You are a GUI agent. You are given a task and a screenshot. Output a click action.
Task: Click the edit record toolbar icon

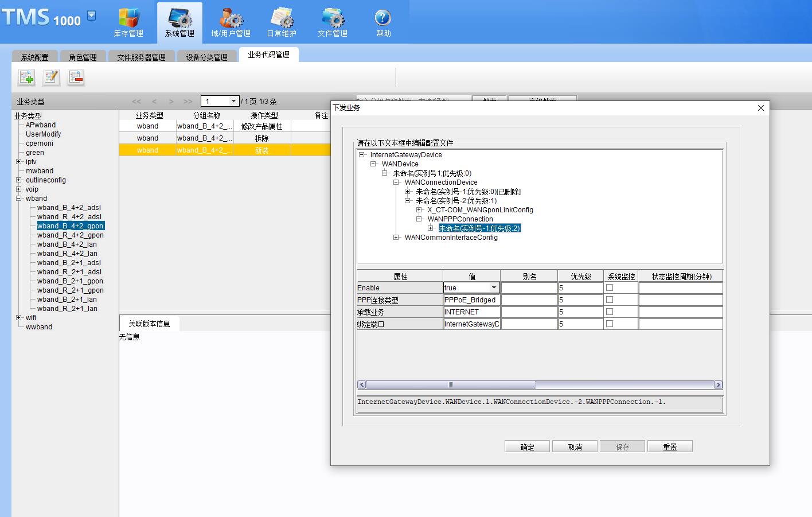click(x=51, y=77)
